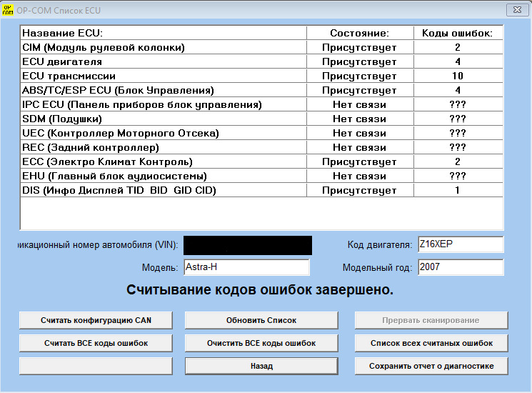Click '???' error code of EHU row

coord(457,176)
